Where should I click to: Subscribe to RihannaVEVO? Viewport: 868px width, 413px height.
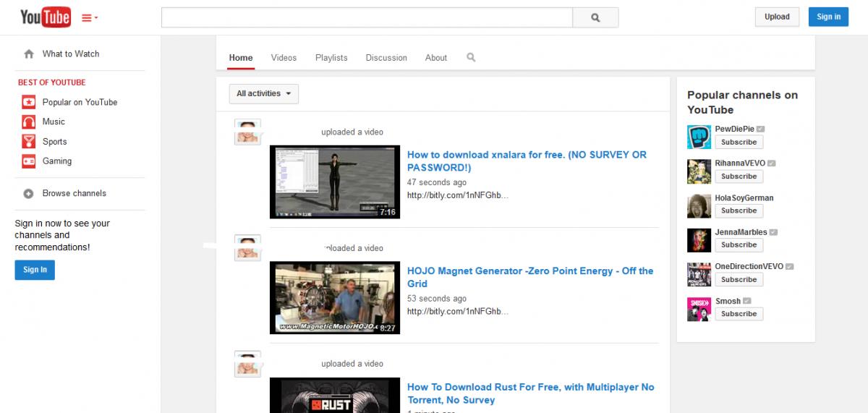click(x=739, y=176)
